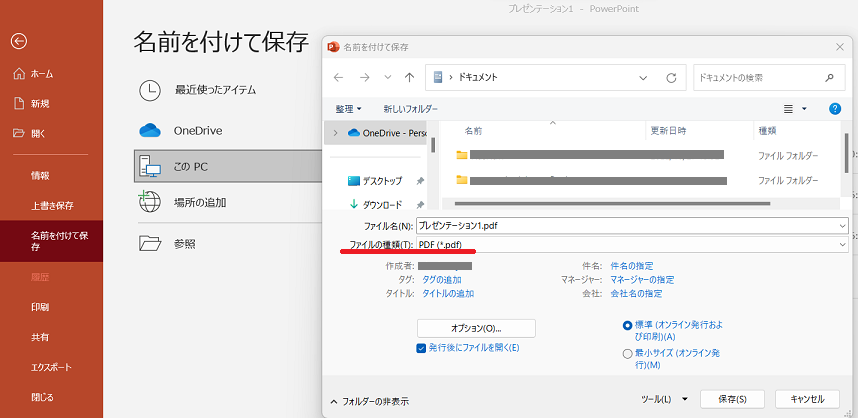
Task: Select デスクトップ in navigation pane
Action: click(375, 181)
